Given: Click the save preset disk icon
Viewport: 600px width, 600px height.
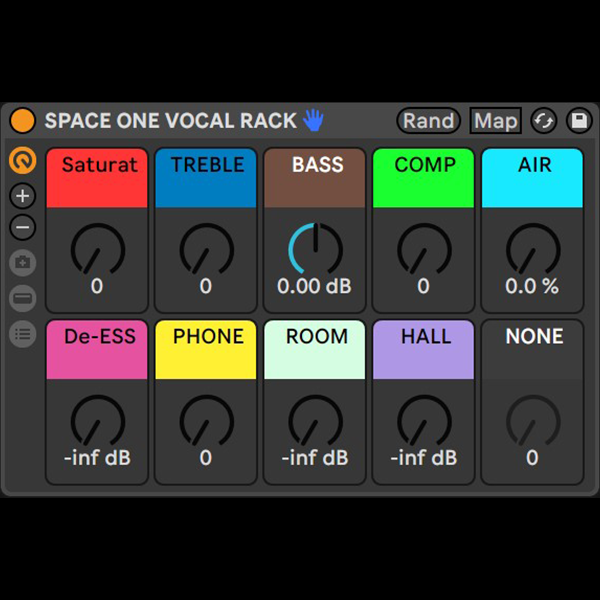Looking at the screenshot, I should pos(579,121).
